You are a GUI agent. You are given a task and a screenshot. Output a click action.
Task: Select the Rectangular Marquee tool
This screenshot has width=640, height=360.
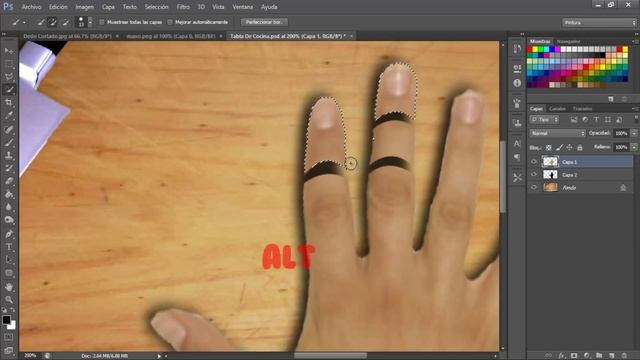pos(9,64)
